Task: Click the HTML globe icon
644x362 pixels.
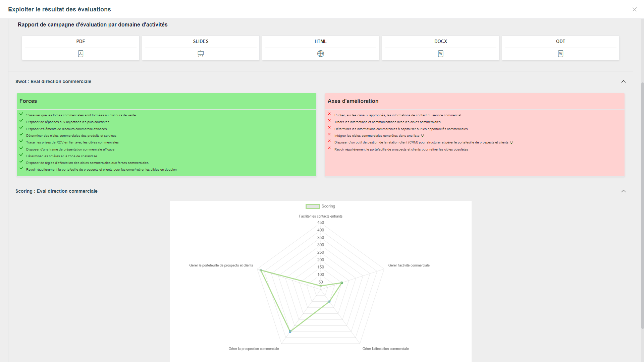Action: 321,54
